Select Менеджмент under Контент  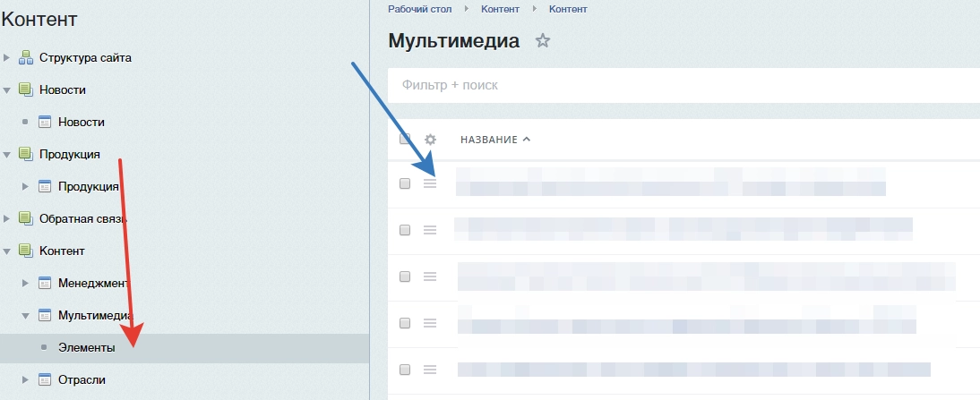[93, 284]
